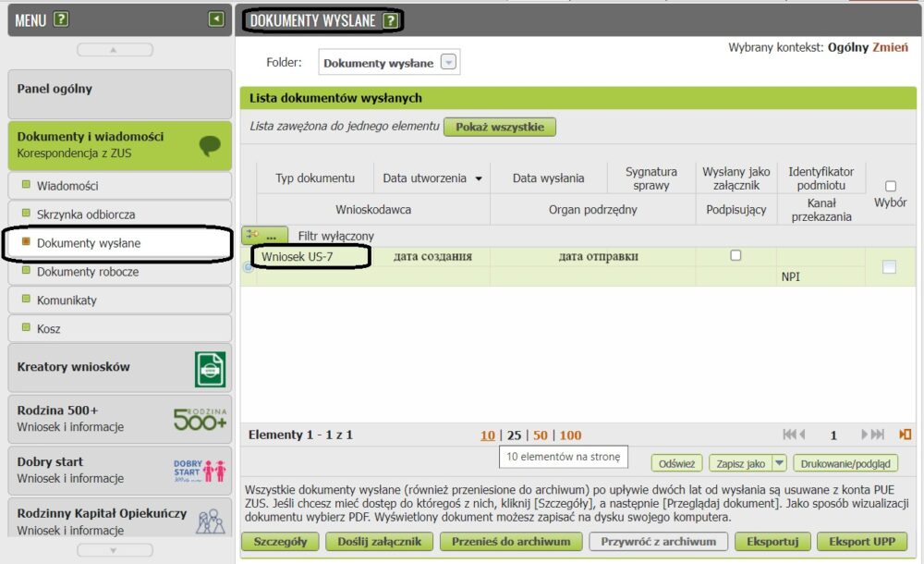Toggle the Wysłany jako załącznik checkbox
The image size is (924, 564).
tap(736, 256)
